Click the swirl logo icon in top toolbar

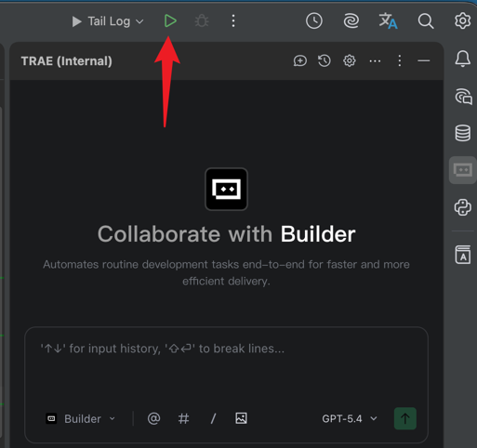click(351, 21)
